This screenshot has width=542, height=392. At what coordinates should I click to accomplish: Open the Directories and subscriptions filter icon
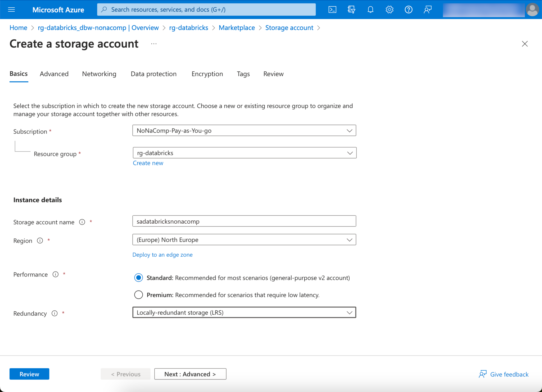click(351, 10)
